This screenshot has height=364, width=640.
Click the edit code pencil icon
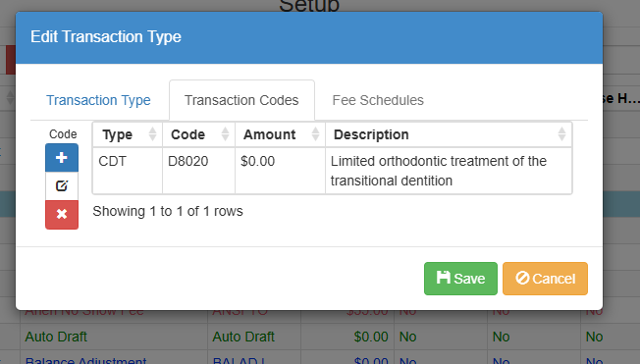tap(62, 186)
